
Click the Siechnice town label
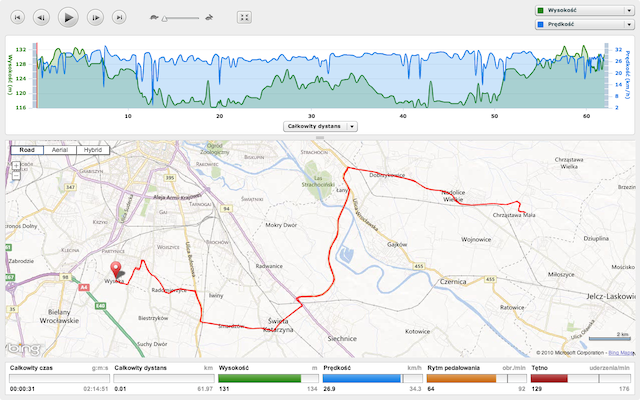(x=342, y=338)
